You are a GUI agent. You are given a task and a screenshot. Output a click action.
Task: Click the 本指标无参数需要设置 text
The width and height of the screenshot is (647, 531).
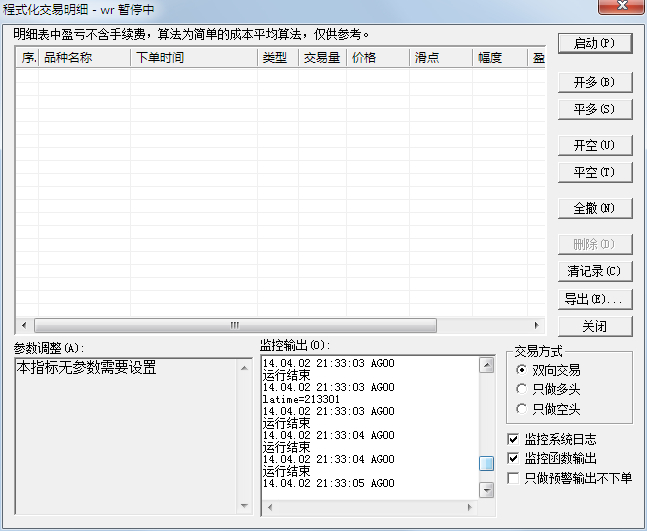pyautogui.click(x=87, y=367)
